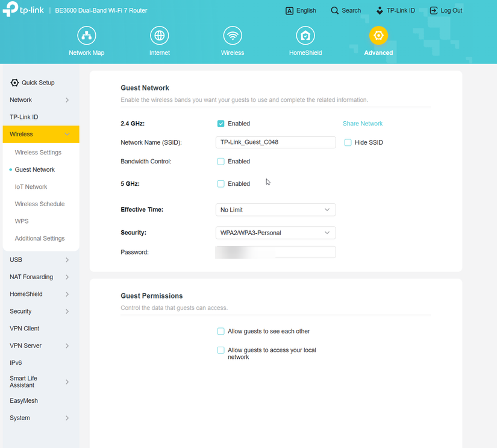
Task: Enable the 5 GHz checkbox
Action: [221, 184]
